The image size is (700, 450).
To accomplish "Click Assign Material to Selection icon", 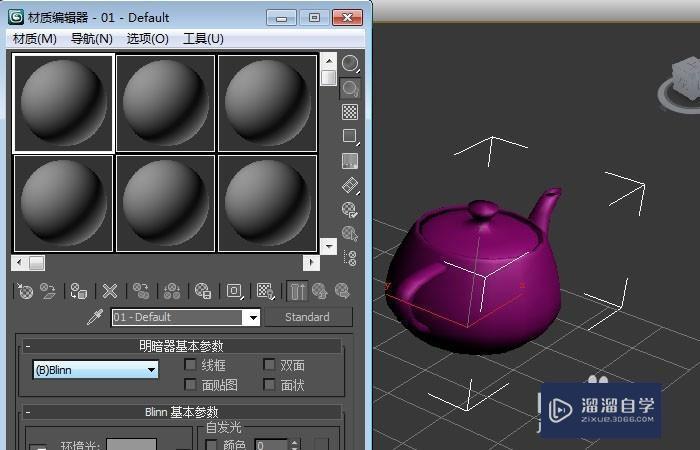I will pyautogui.click(x=79, y=291).
